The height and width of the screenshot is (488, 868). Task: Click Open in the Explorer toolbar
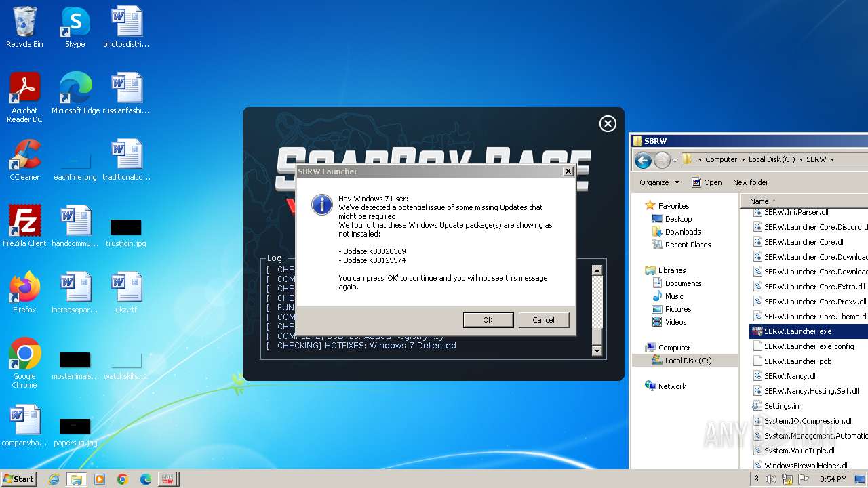(707, 182)
